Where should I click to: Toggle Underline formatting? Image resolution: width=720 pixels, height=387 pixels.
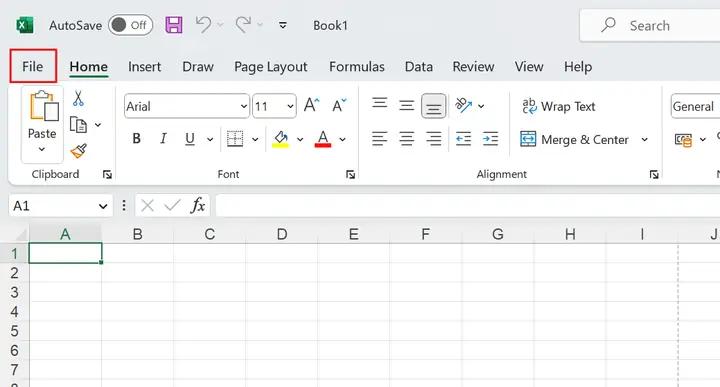pos(190,139)
